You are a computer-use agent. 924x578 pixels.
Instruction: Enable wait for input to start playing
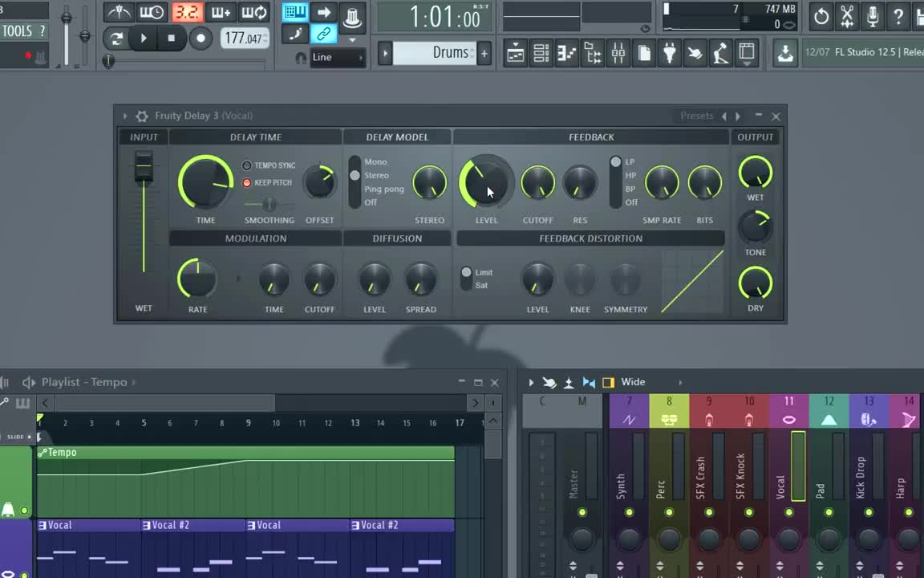(x=152, y=12)
